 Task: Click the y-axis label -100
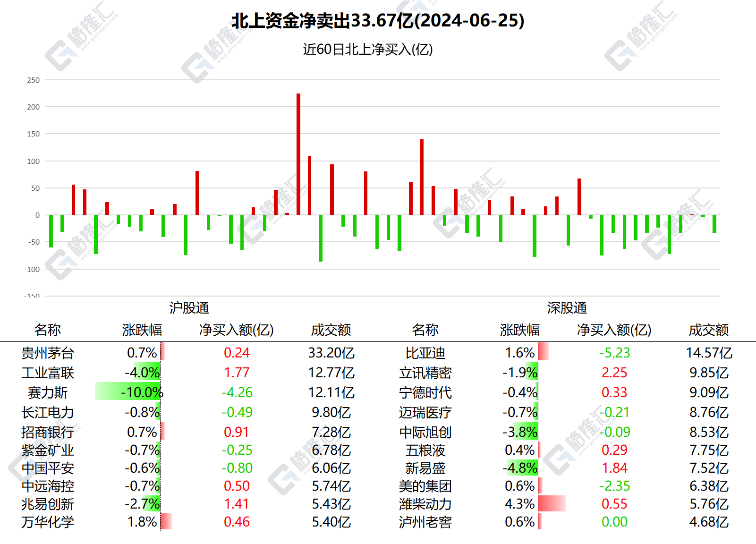(x=32, y=269)
